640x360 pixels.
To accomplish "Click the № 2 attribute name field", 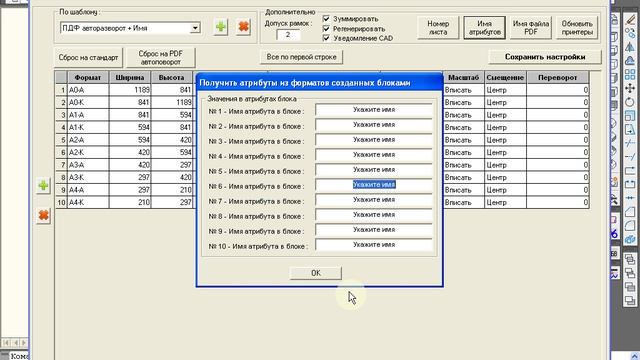I will (x=374, y=125).
